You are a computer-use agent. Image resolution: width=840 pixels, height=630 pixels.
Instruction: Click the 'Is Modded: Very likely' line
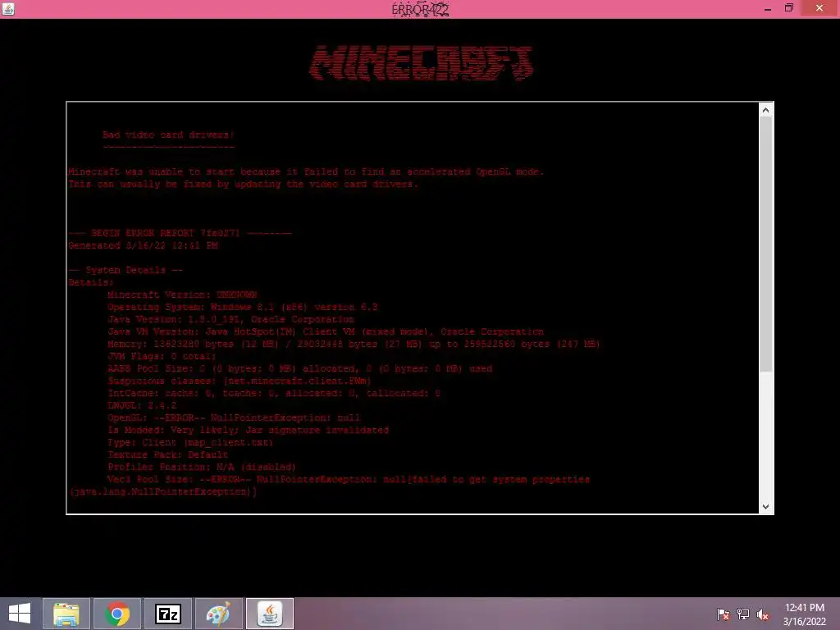click(x=248, y=430)
